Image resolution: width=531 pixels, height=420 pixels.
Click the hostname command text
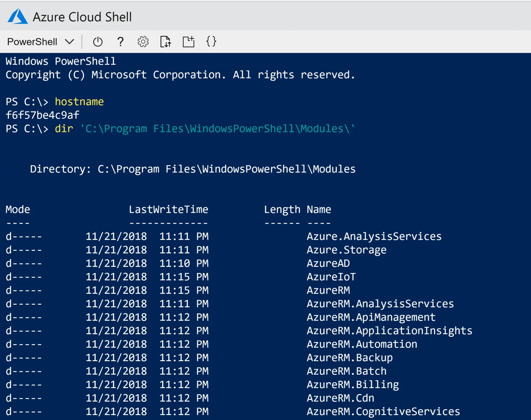[x=79, y=102]
